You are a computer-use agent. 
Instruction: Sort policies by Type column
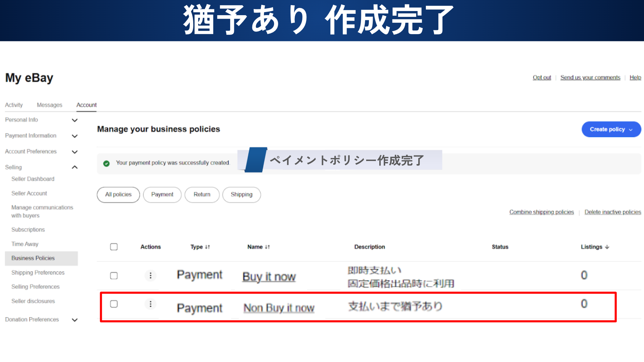pos(200,247)
